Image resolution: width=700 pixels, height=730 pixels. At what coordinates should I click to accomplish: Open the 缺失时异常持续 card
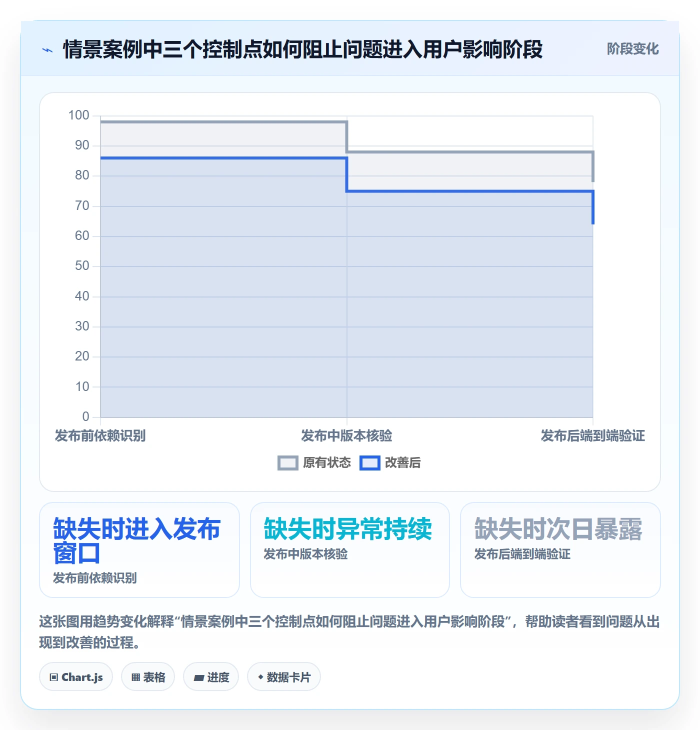point(350,550)
